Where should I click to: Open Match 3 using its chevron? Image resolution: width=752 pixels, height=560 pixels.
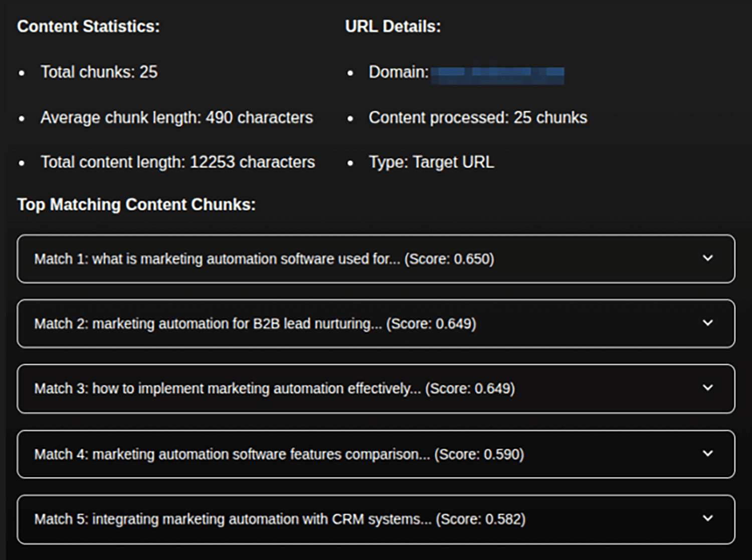click(707, 388)
